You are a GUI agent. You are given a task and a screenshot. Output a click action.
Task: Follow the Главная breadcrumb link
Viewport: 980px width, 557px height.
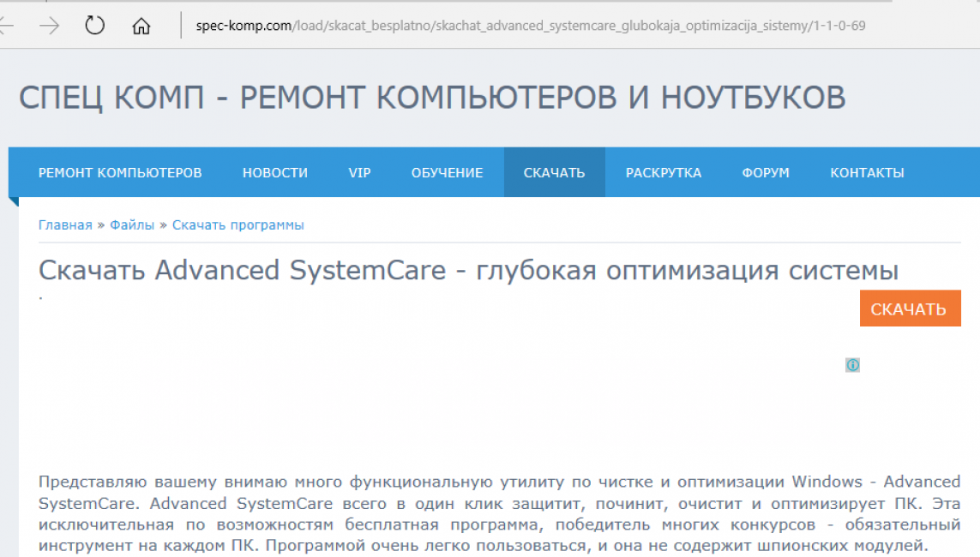pyautogui.click(x=65, y=225)
